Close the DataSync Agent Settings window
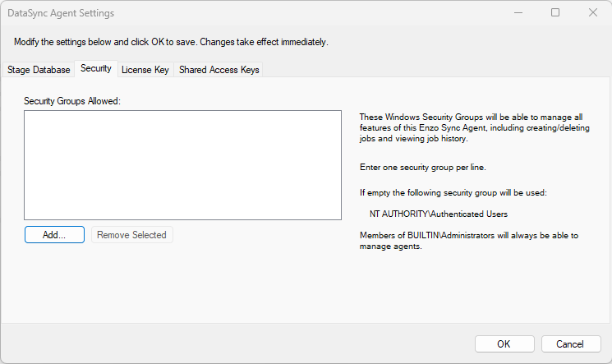The image size is (612, 364). point(593,13)
